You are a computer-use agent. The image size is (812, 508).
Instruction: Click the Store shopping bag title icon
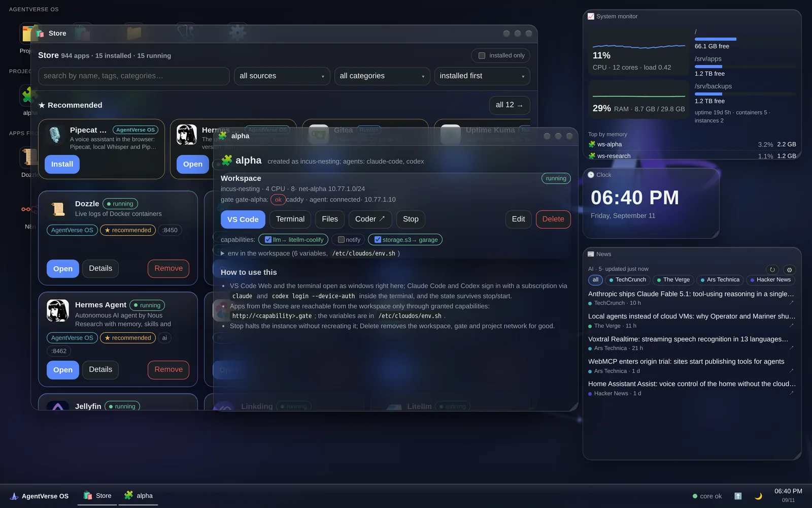point(40,33)
